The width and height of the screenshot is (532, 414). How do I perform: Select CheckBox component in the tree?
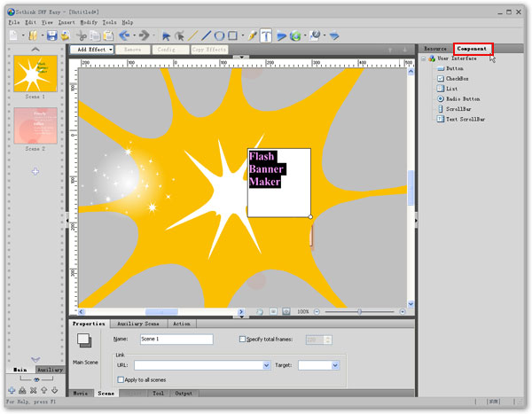pyautogui.click(x=453, y=79)
